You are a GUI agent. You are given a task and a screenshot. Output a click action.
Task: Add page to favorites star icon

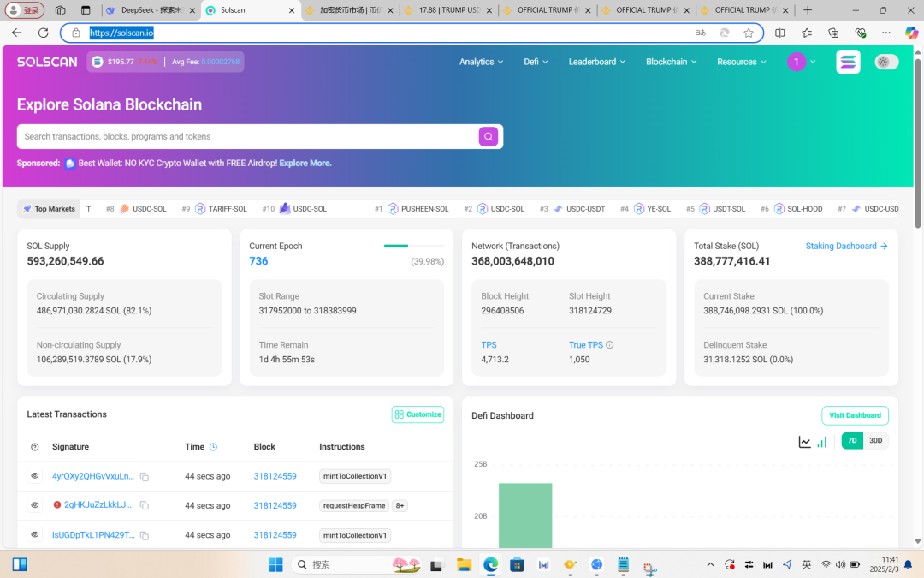[x=749, y=33]
